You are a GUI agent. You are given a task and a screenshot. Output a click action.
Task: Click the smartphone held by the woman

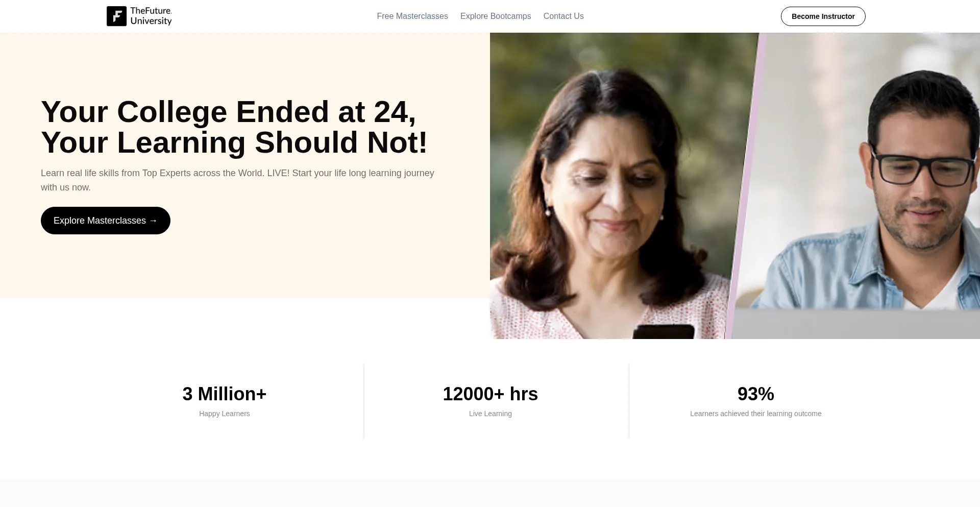[x=664, y=331]
